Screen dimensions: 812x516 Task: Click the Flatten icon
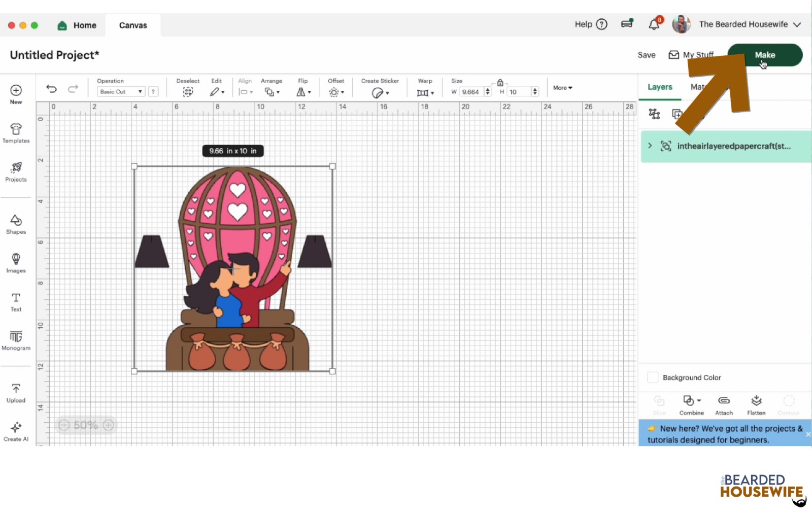[756, 404]
